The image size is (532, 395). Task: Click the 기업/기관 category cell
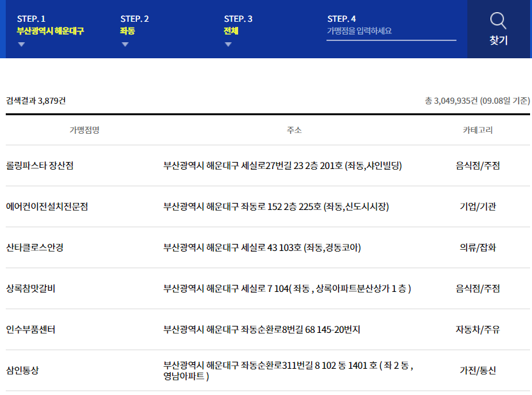click(x=478, y=206)
